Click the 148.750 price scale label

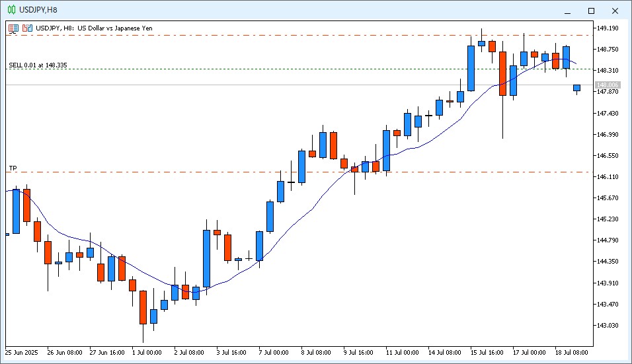608,50
